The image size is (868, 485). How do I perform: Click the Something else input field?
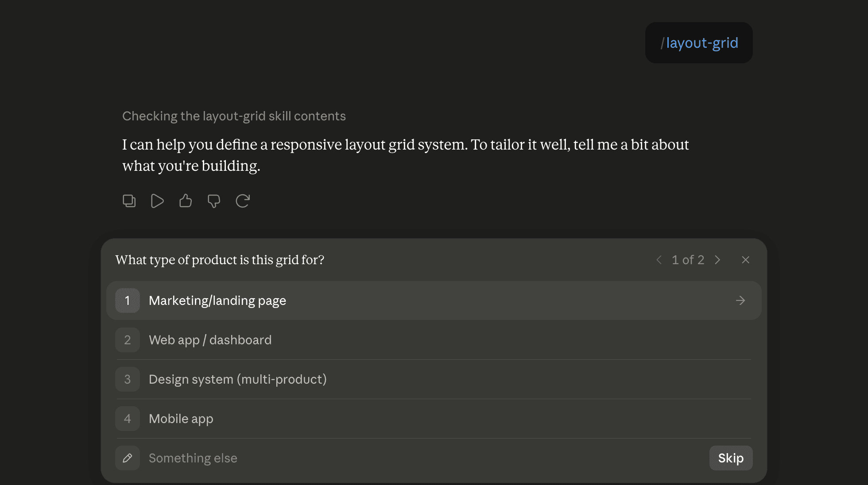[425, 458]
